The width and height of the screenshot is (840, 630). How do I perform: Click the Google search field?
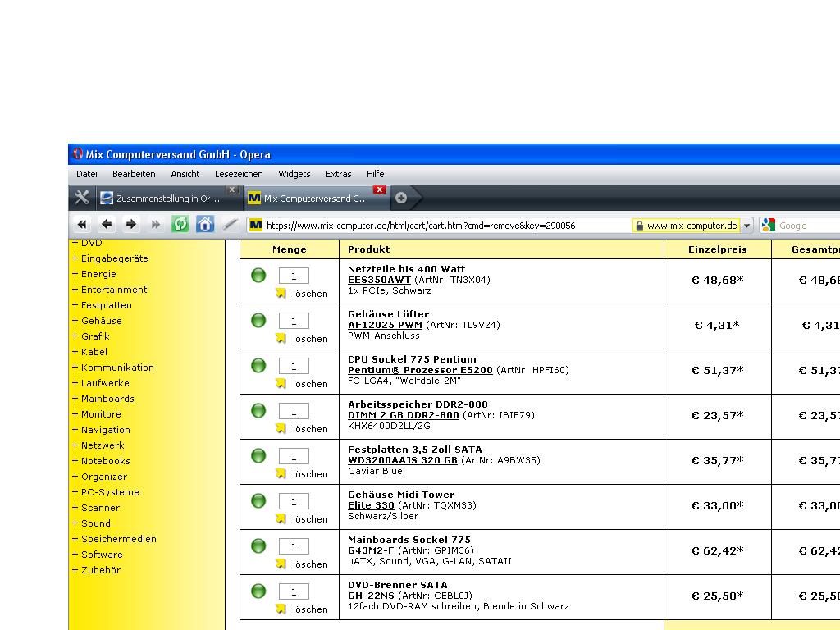tap(808, 226)
